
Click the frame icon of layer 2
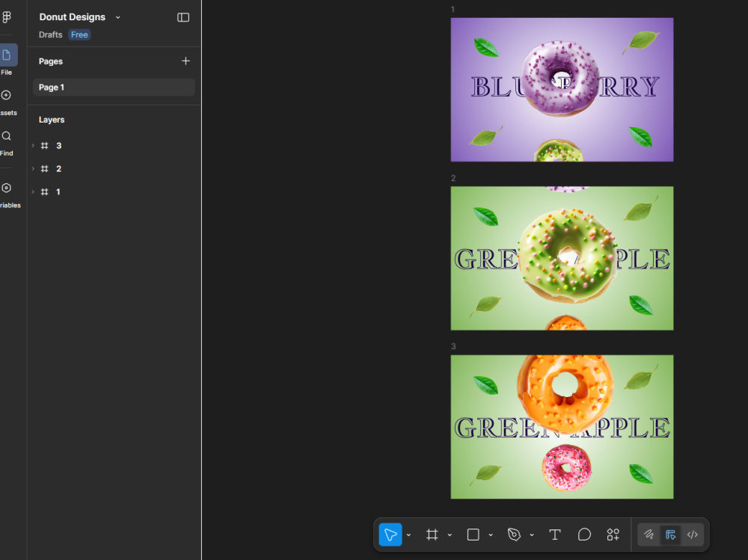[44, 168]
